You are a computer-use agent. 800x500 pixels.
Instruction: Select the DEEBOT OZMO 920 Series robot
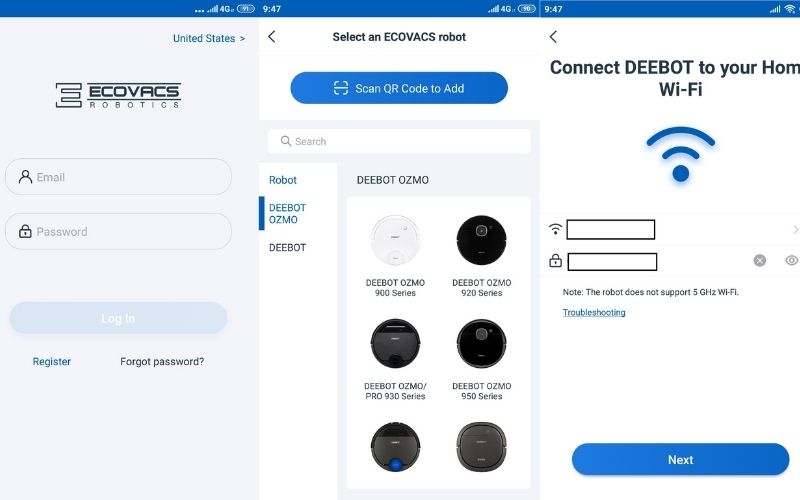click(x=482, y=256)
